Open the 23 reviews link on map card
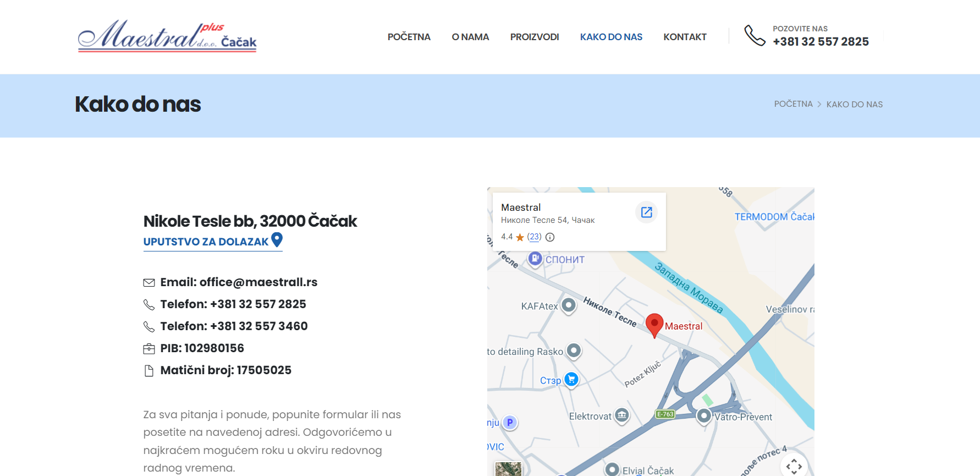The image size is (980, 476). [x=534, y=237]
